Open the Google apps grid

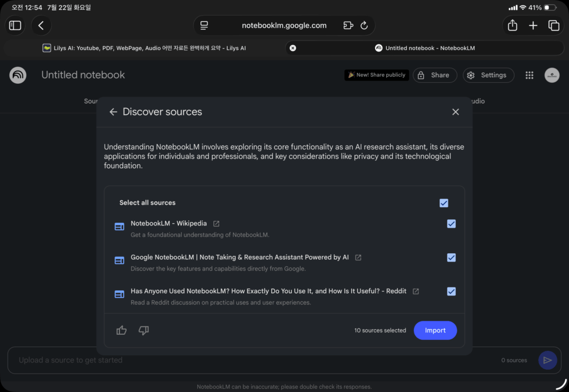tap(530, 75)
